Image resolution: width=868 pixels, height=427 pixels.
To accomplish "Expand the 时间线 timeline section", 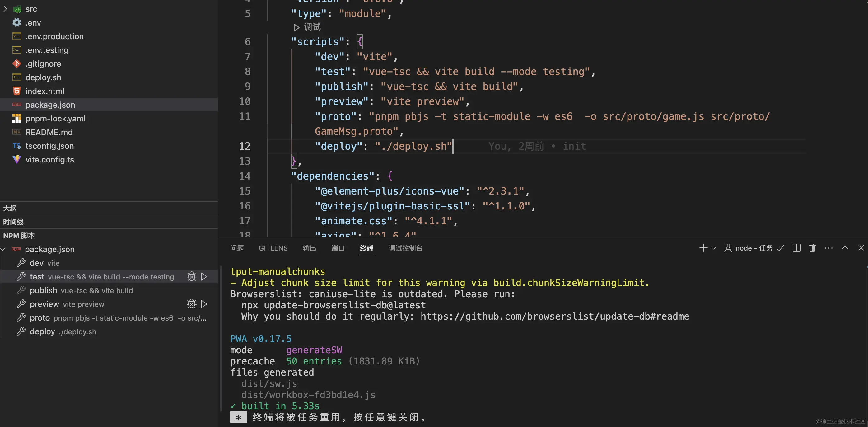I will [x=13, y=222].
